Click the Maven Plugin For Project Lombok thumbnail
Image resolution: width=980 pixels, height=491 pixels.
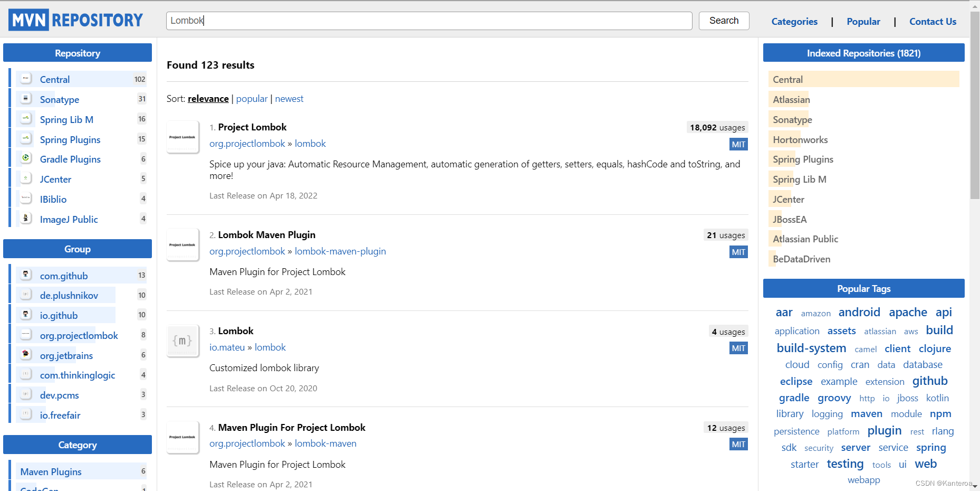click(x=182, y=437)
